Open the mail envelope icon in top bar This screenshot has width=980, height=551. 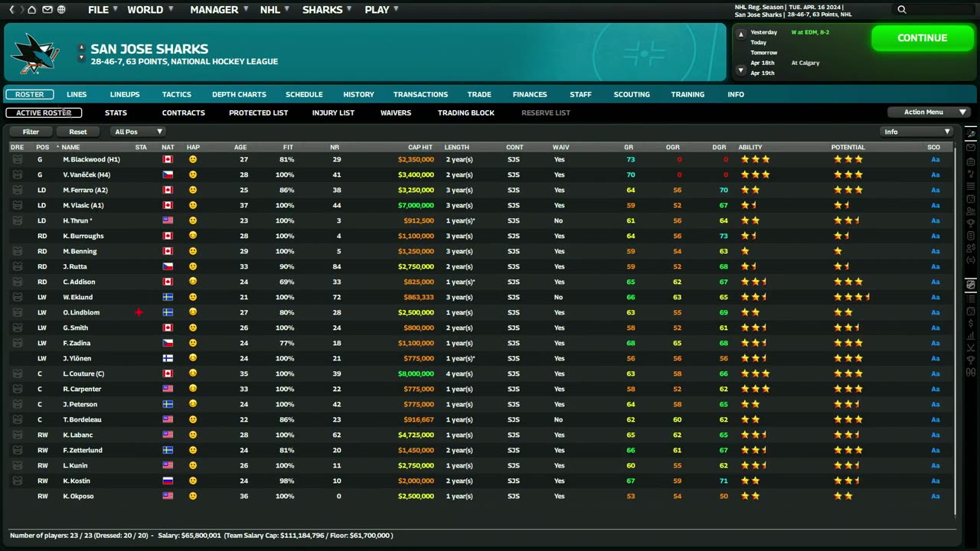(47, 9)
